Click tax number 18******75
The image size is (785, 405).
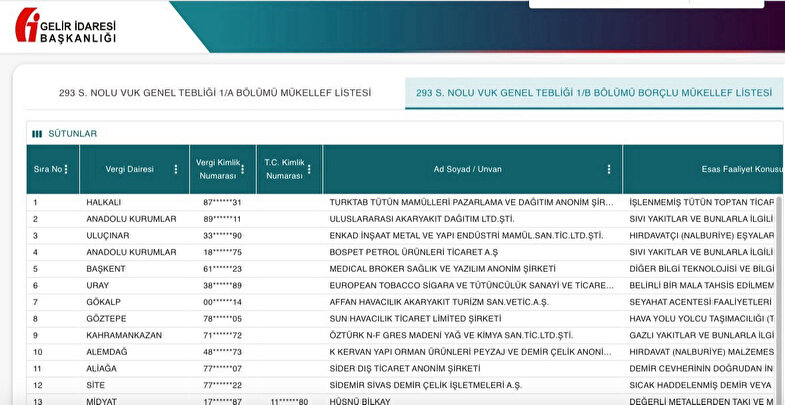[x=222, y=252]
